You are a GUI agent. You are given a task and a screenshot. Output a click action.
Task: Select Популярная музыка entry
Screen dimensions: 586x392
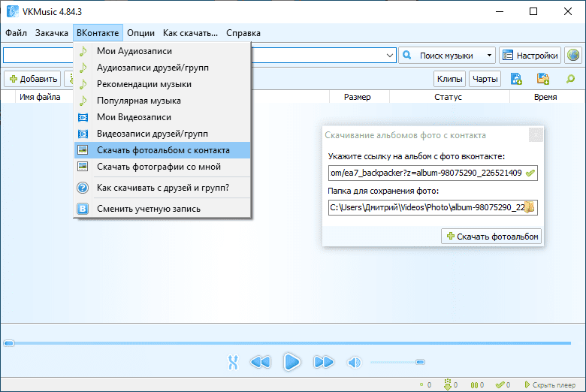tap(162, 101)
